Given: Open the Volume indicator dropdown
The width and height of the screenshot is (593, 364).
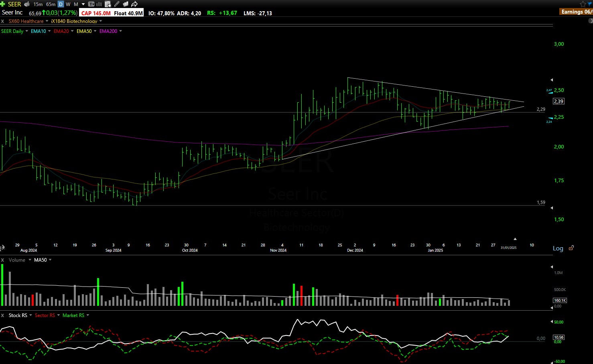Looking at the screenshot, I should pyautogui.click(x=30, y=260).
